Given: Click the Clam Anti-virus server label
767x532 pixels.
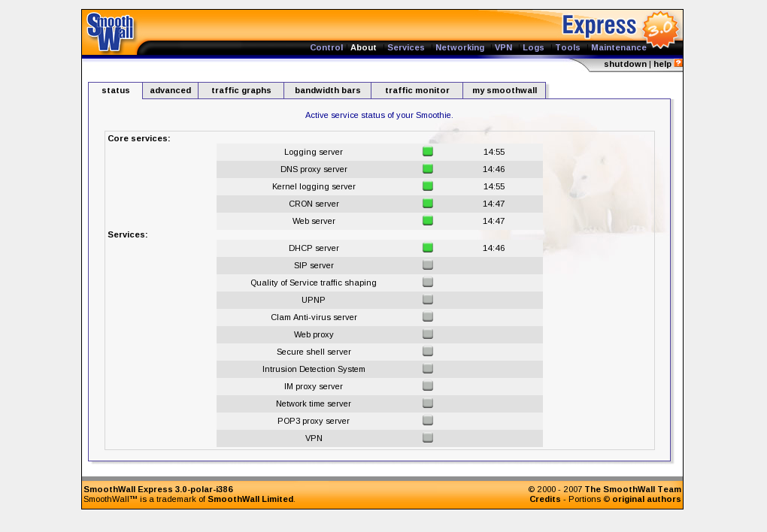Looking at the screenshot, I should pos(314,317).
